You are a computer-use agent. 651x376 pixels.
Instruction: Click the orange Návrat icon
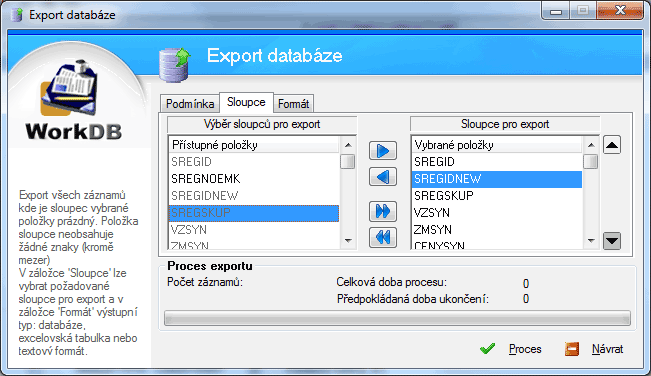pos(572,349)
